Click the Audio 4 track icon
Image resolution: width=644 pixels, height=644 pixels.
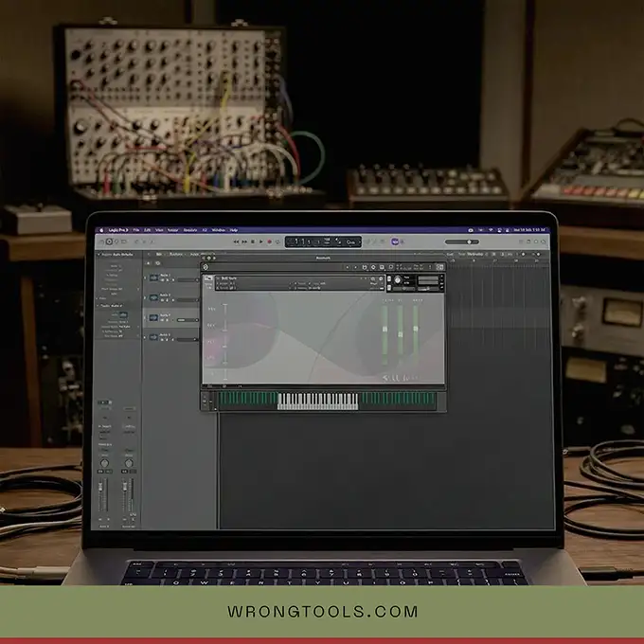(153, 336)
